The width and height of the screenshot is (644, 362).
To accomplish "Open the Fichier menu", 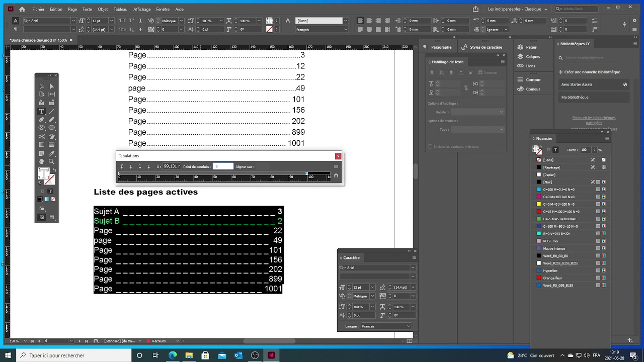I will pyautogui.click(x=38, y=9).
